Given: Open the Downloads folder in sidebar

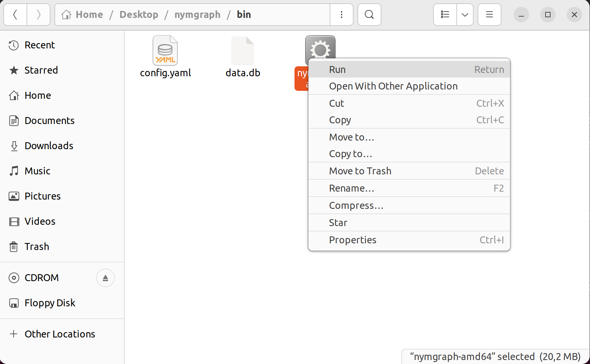Looking at the screenshot, I should click(49, 146).
